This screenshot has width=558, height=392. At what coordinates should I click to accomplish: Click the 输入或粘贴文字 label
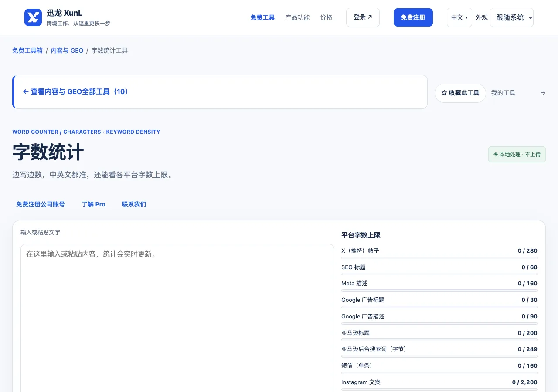[x=40, y=233]
